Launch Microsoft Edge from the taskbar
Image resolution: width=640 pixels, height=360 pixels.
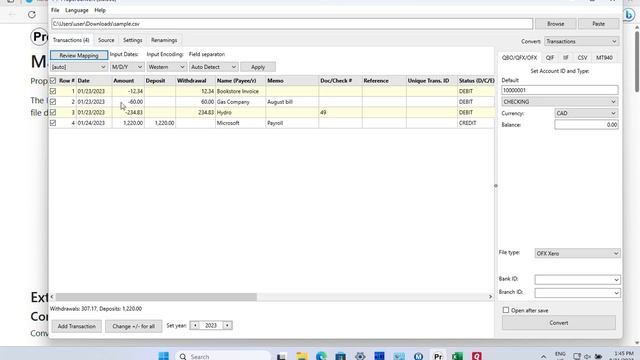click(321, 356)
